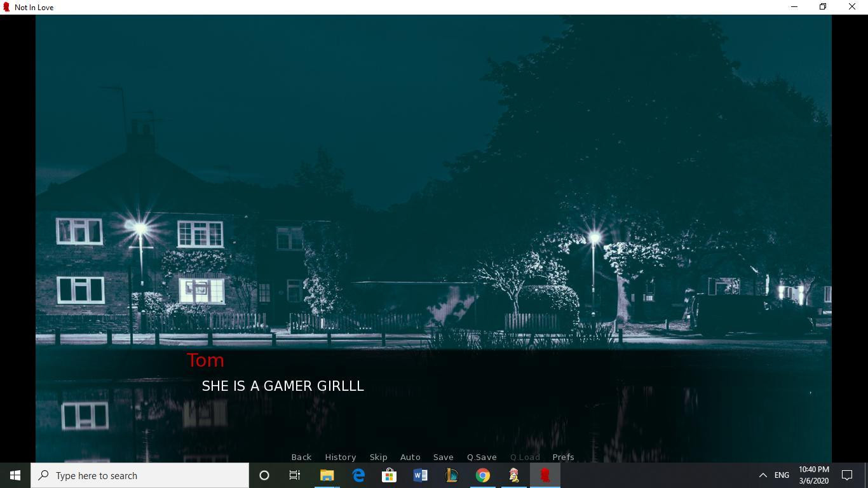Open the dialogue History screen
Screen dimensions: 868x488
(x=341, y=457)
